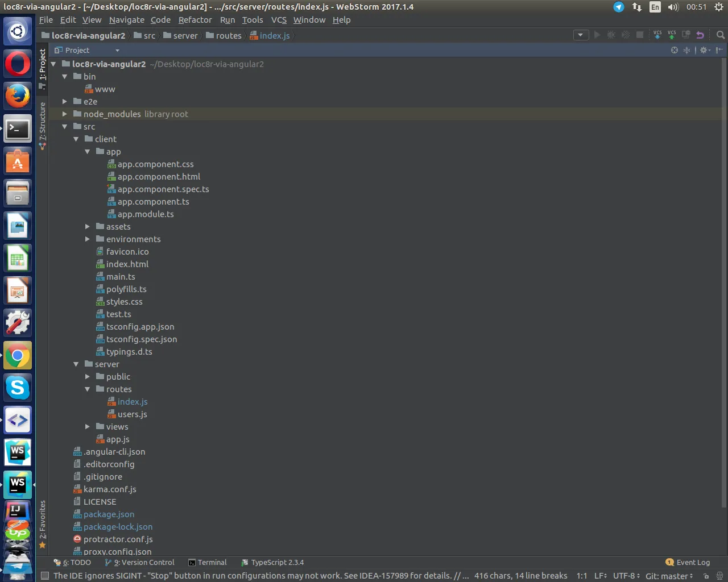Open the Git: master branch selector
This screenshot has width=728, height=582.
(669, 576)
